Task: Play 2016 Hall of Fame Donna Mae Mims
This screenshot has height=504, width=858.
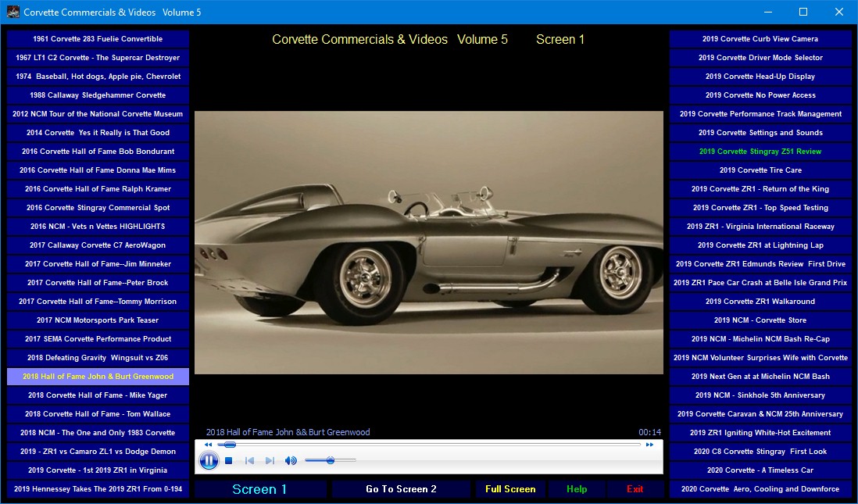Action: [x=98, y=170]
